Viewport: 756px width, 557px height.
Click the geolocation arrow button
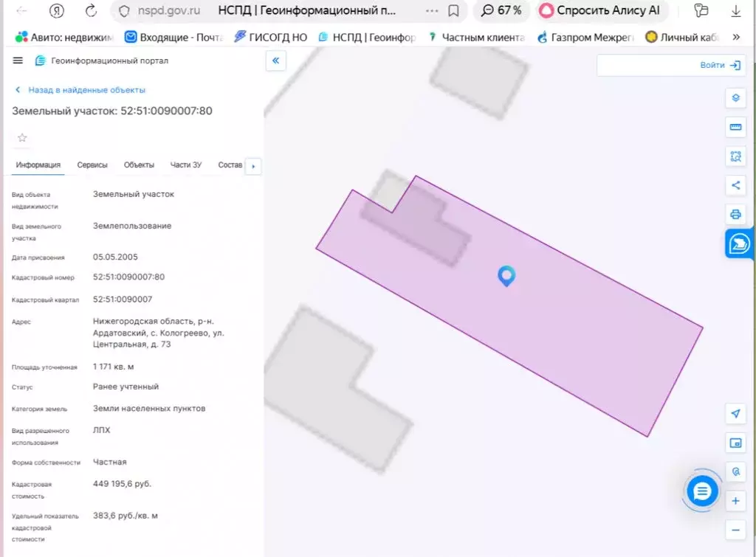pyautogui.click(x=735, y=413)
